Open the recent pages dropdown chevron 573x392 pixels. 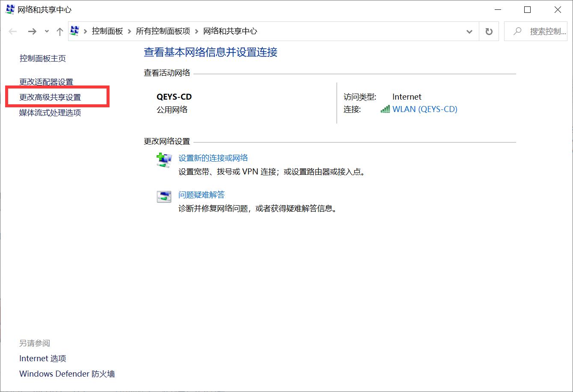pyautogui.click(x=46, y=31)
